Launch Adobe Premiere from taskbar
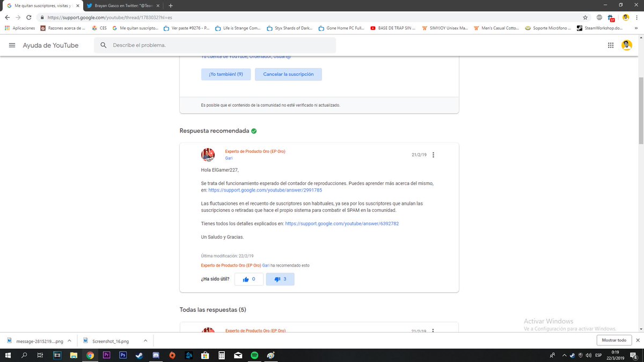The width and height of the screenshot is (644, 362). click(106, 355)
